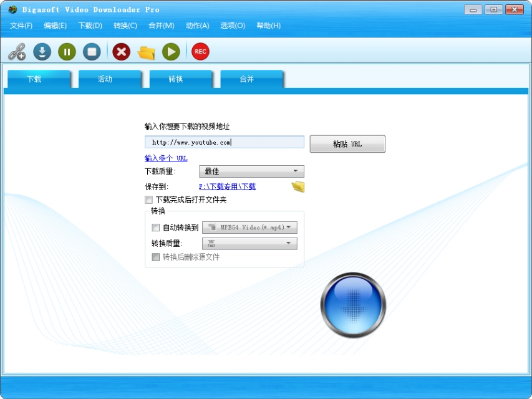Switch to 下载 tab
Image resolution: width=532 pixels, height=399 pixels.
point(39,79)
